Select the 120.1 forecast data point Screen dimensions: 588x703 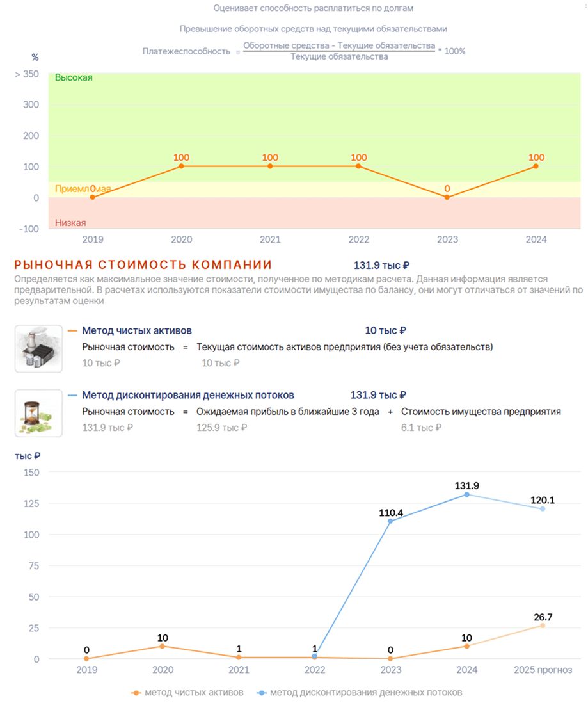[543, 509]
